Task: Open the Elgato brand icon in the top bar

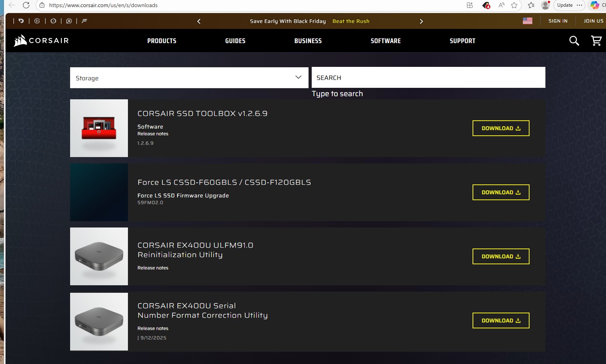Action: pos(37,21)
